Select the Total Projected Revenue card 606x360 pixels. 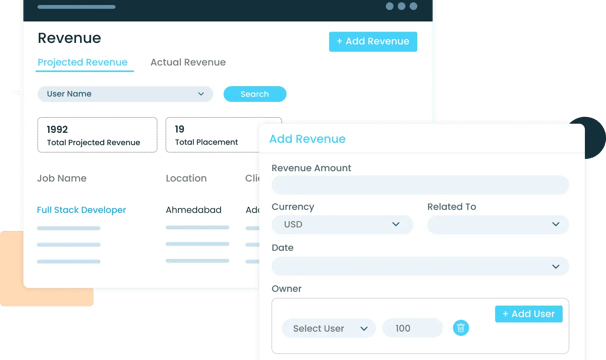pos(97,135)
